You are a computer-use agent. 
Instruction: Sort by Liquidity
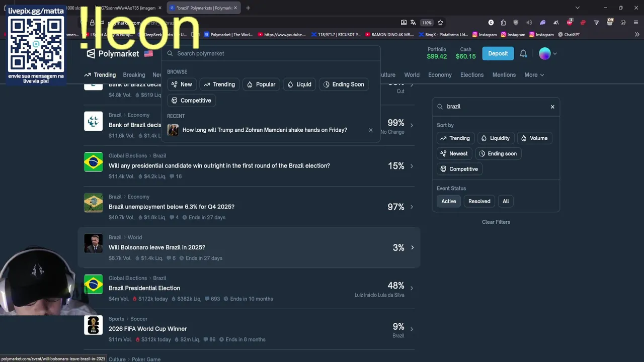point(496,138)
